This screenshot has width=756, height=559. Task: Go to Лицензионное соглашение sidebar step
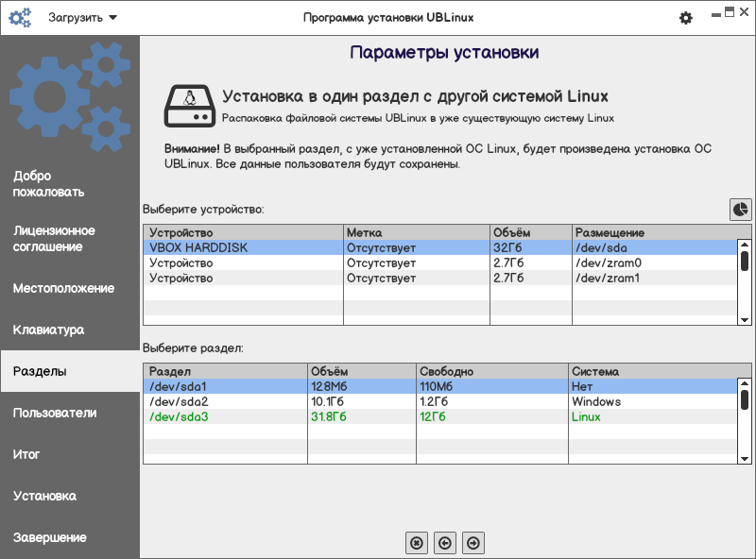(x=54, y=239)
